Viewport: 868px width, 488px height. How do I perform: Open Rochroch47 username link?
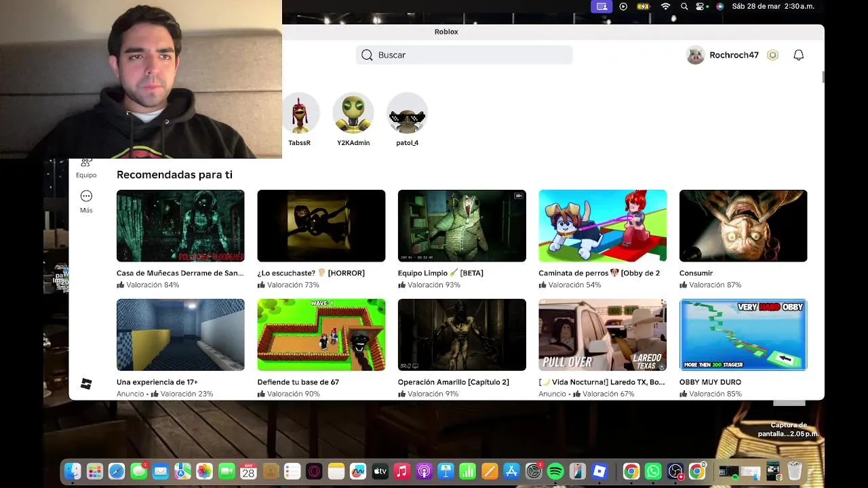pos(734,55)
